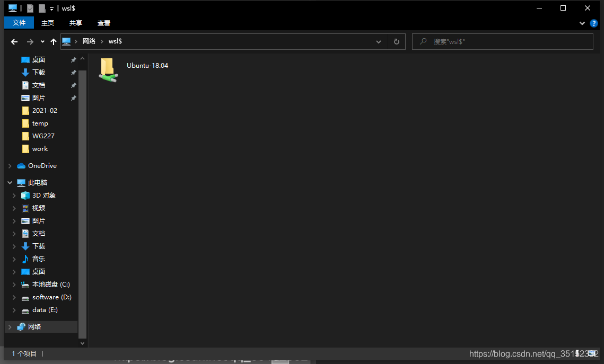
Task: Select 此电脑 in the navigation pane
Action: [38, 182]
